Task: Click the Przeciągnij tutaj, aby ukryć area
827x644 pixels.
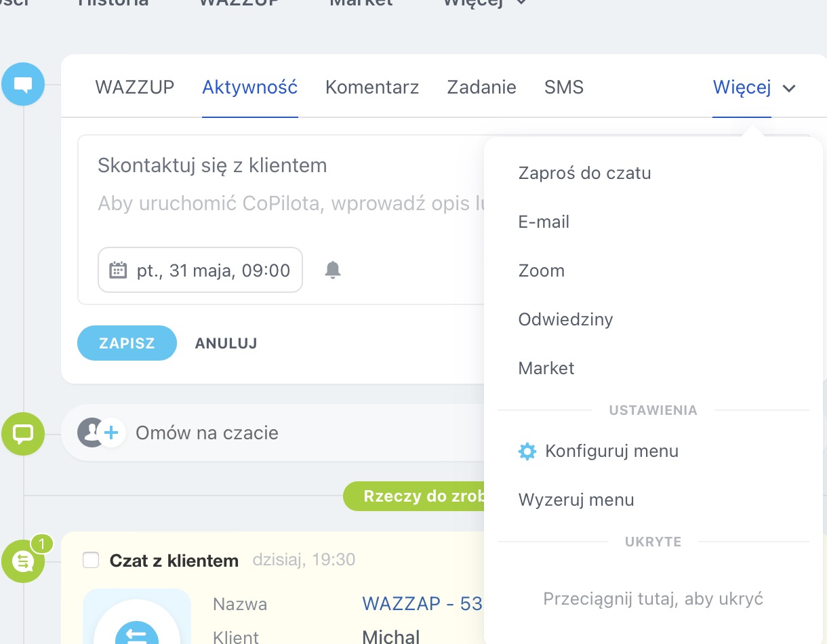Action: pyautogui.click(x=653, y=599)
